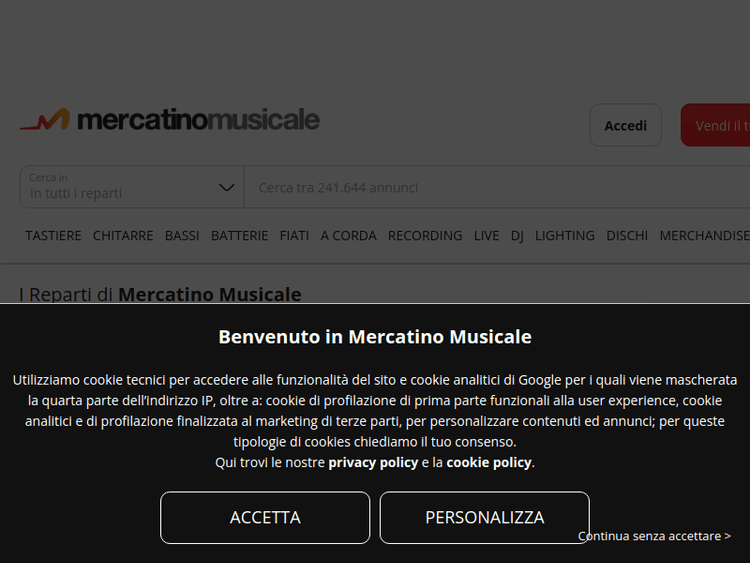Open the BATTERIE category
The width and height of the screenshot is (750, 563).
240,236
